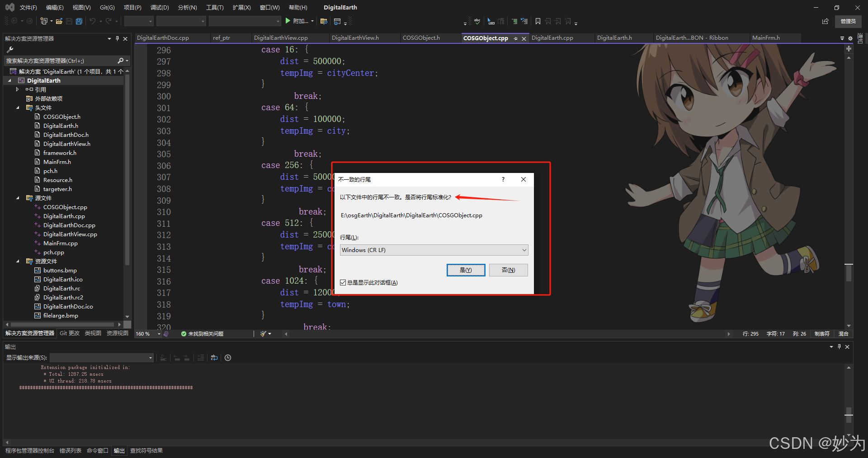Open the 错误列表 bottom tab

(x=71, y=451)
